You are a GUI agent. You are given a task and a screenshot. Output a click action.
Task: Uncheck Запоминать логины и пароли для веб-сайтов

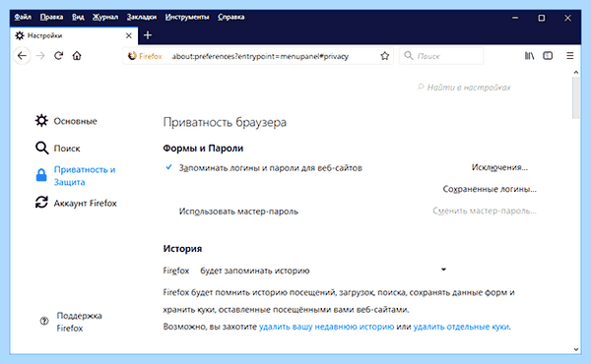point(168,167)
